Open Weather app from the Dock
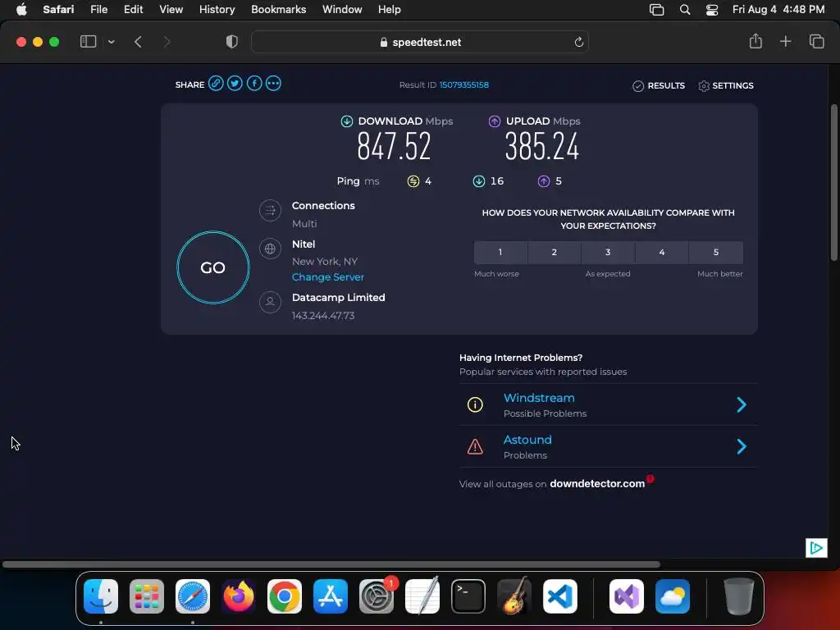This screenshot has height=630, width=840. click(x=673, y=596)
